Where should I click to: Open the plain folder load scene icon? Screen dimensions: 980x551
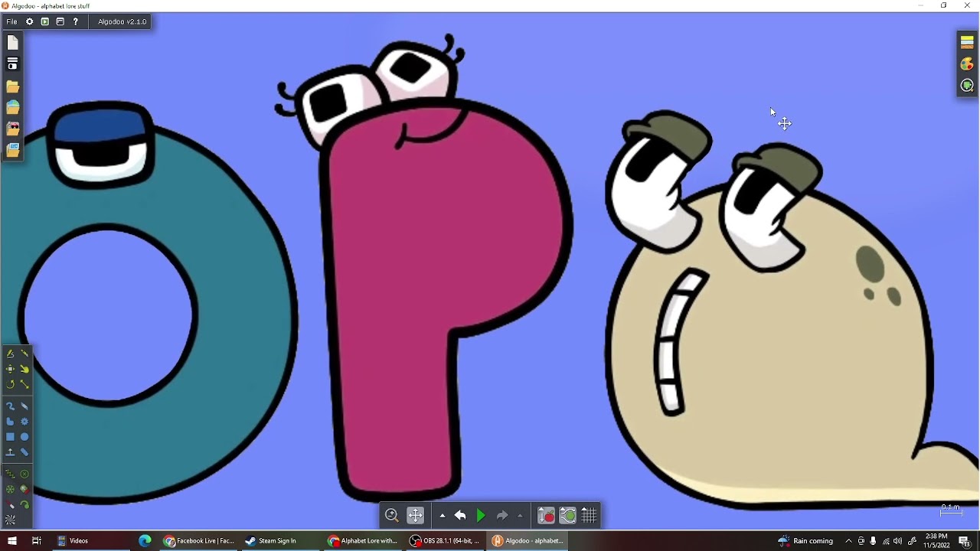(12, 86)
